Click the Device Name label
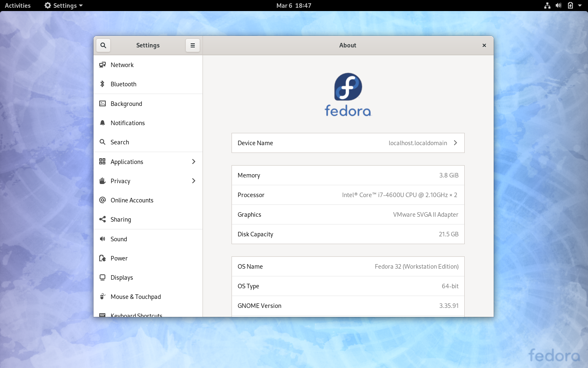Screen dimensions: 588x368 coord(255,143)
